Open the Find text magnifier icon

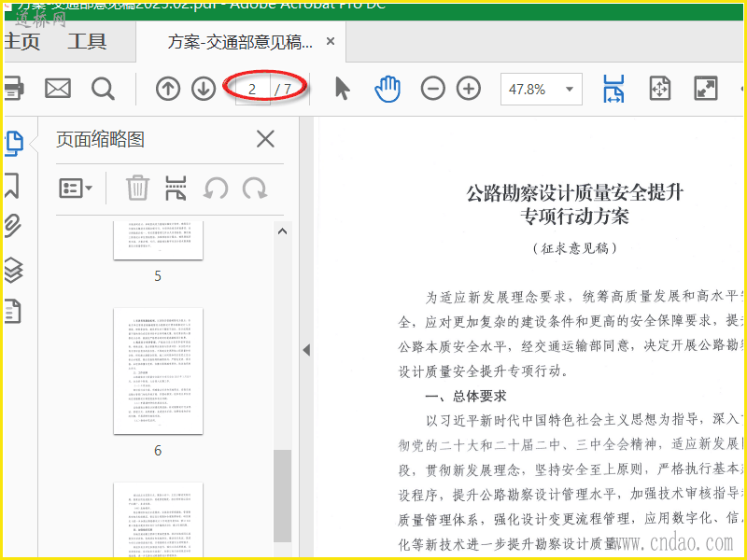tap(103, 89)
